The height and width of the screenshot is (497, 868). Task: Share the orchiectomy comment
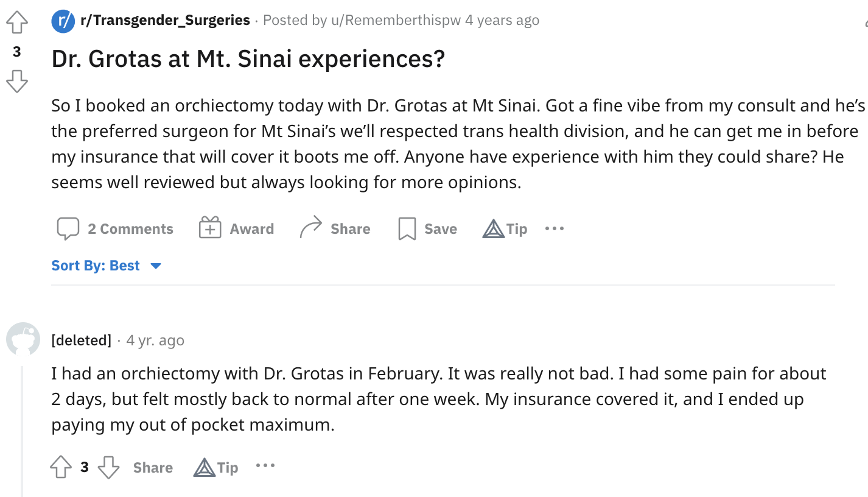pyautogui.click(x=153, y=468)
